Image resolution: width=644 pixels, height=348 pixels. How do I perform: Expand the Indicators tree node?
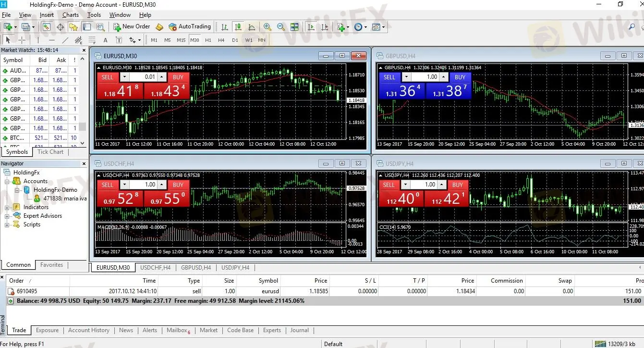pyautogui.click(x=7, y=207)
